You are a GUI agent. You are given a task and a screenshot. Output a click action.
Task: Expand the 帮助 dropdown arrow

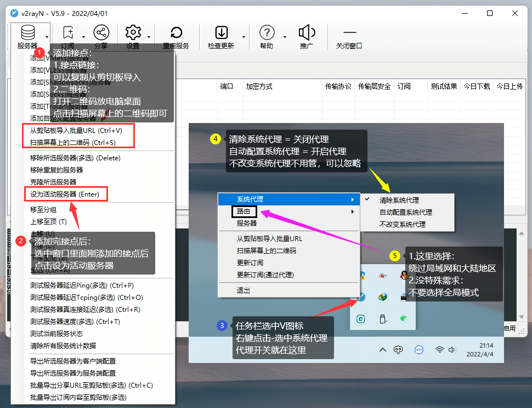(x=285, y=37)
